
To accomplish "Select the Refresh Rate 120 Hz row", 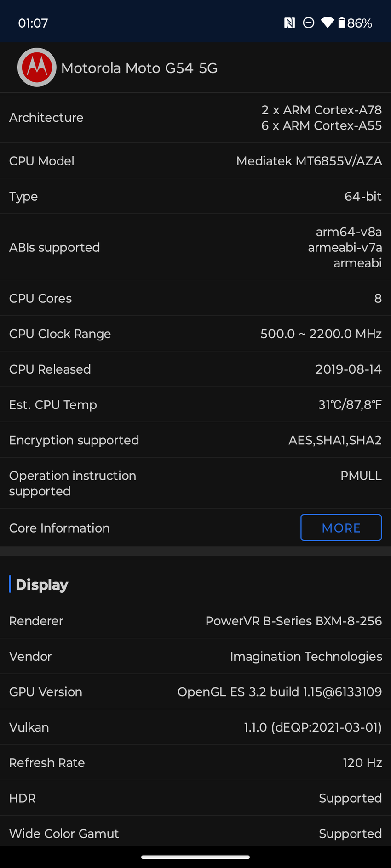I will [x=195, y=762].
